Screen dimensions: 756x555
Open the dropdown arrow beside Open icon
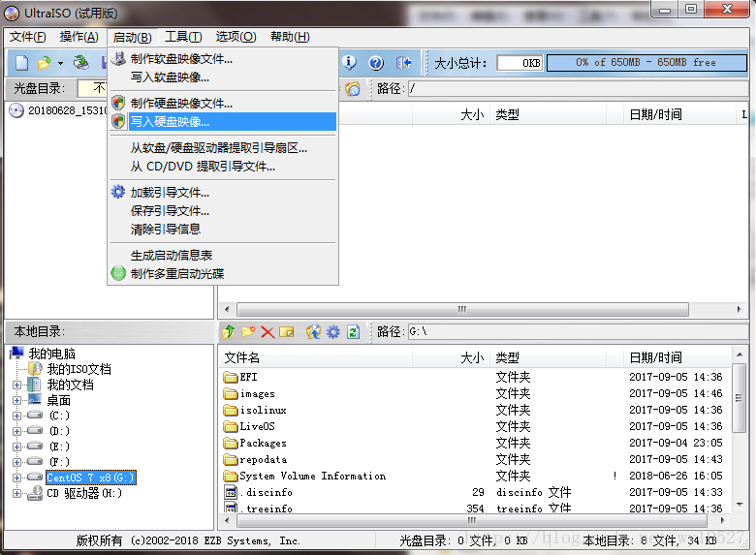click(x=60, y=63)
